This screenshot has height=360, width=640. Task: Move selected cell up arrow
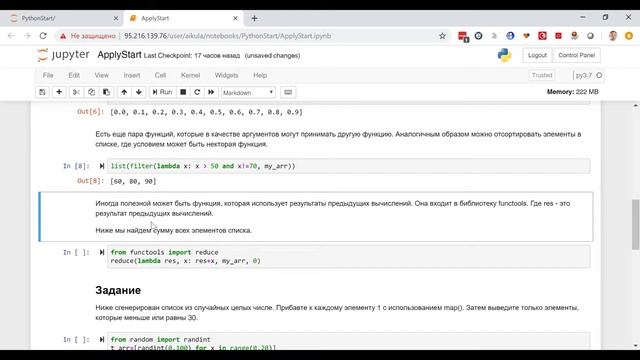(124, 92)
